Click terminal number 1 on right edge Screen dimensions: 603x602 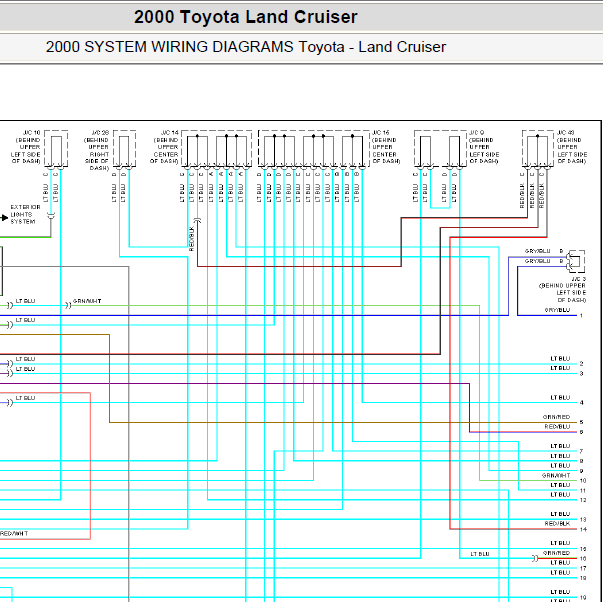581,316
